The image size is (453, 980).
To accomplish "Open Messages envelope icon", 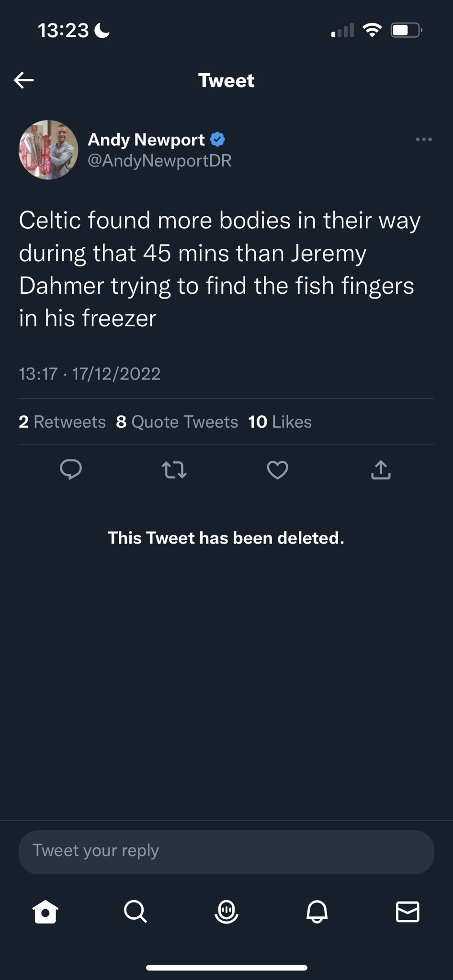I will pos(408,912).
